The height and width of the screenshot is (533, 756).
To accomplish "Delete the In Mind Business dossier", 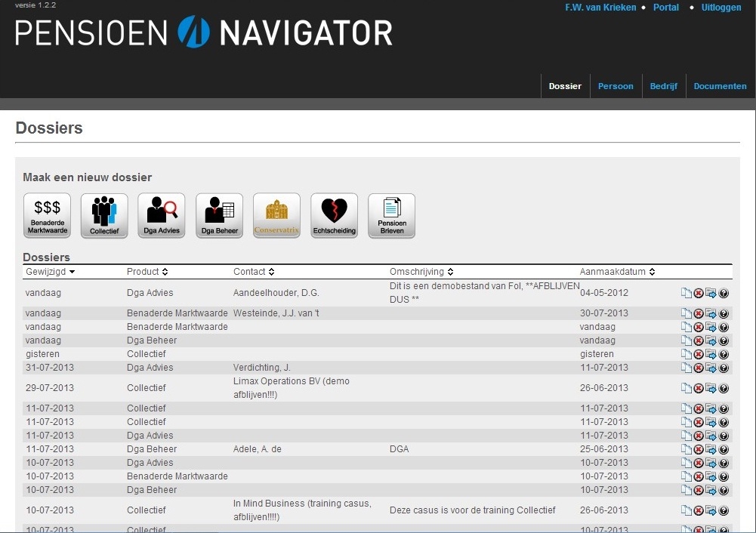I will point(699,510).
